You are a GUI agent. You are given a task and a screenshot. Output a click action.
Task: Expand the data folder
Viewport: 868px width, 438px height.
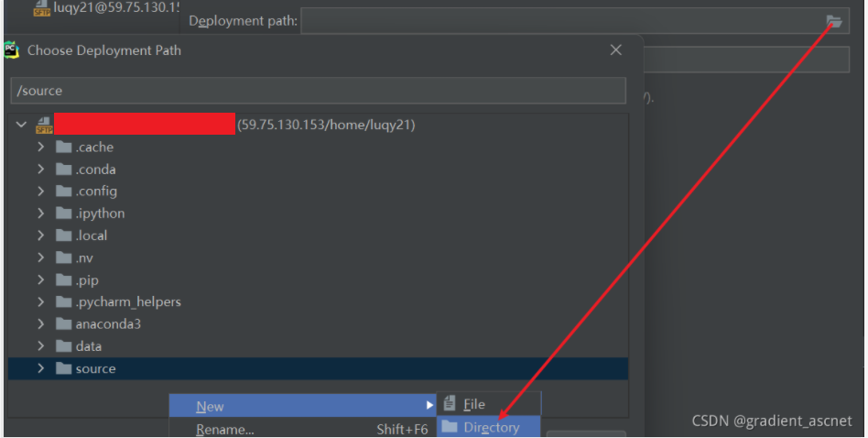click(40, 346)
